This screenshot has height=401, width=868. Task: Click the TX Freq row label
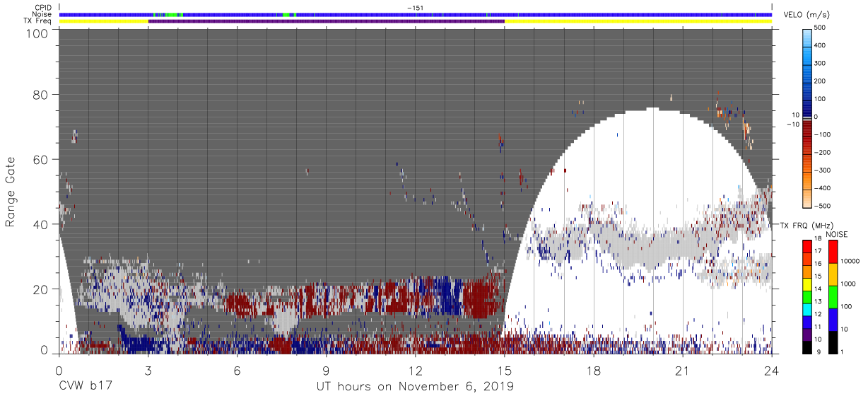(x=38, y=21)
